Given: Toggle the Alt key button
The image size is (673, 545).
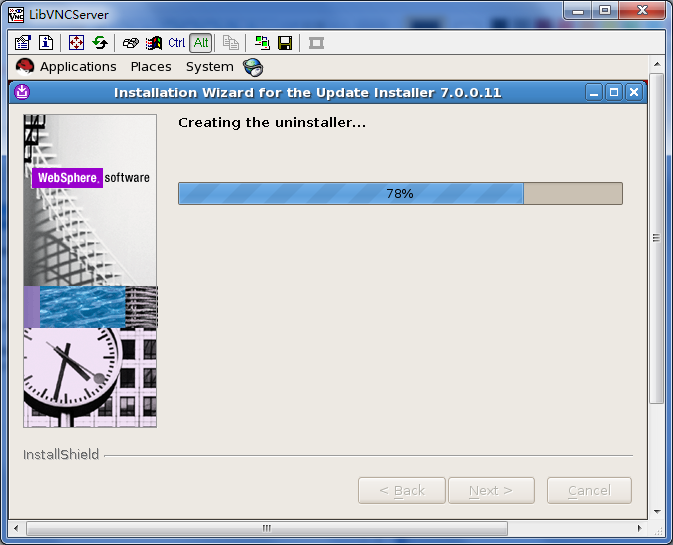Looking at the screenshot, I should (200, 43).
